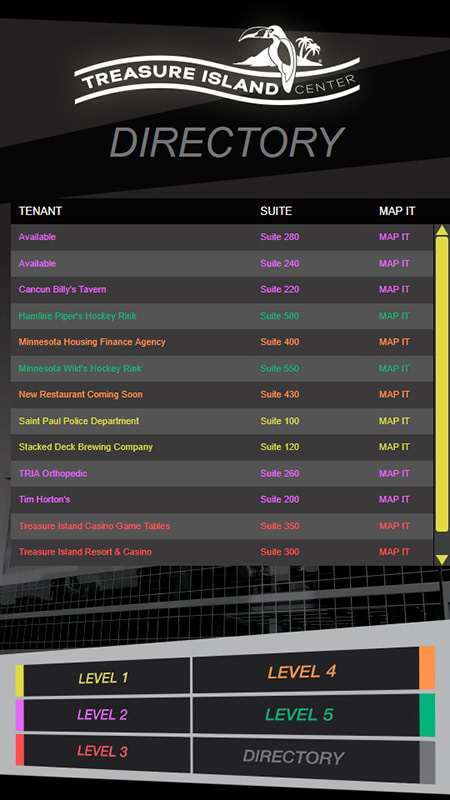Click the Treasure Island Center toucan logo
450x800 pixels.
tap(217, 64)
